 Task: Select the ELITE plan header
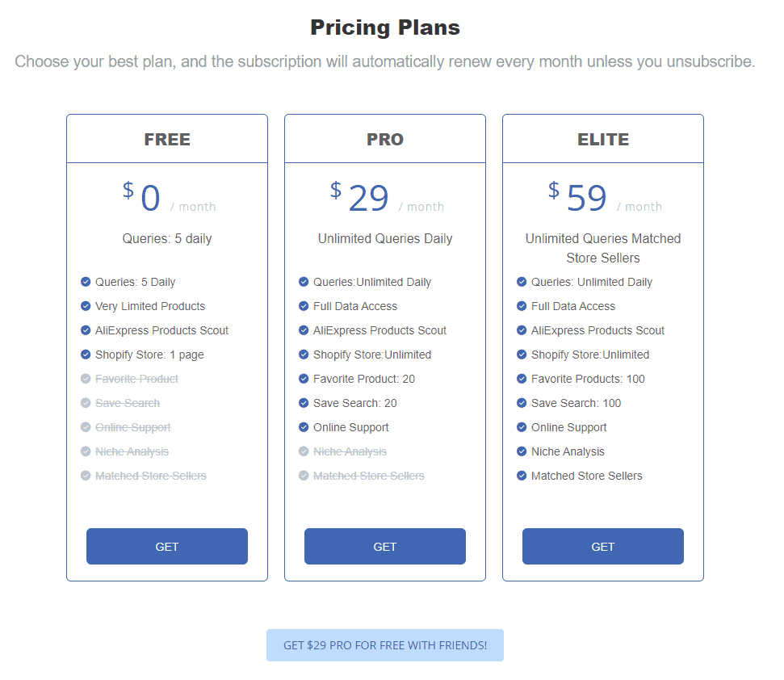click(x=602, y=139)
